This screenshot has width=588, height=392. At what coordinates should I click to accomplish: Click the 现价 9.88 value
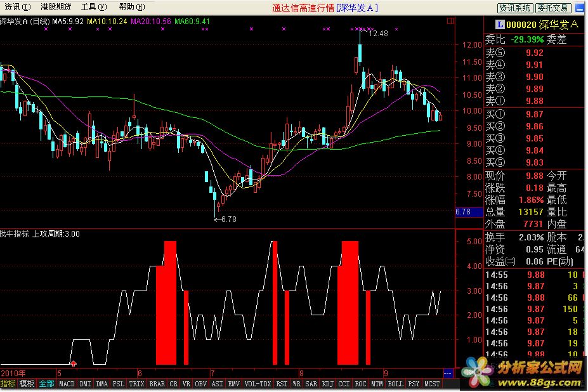click(x=534, y=176)
